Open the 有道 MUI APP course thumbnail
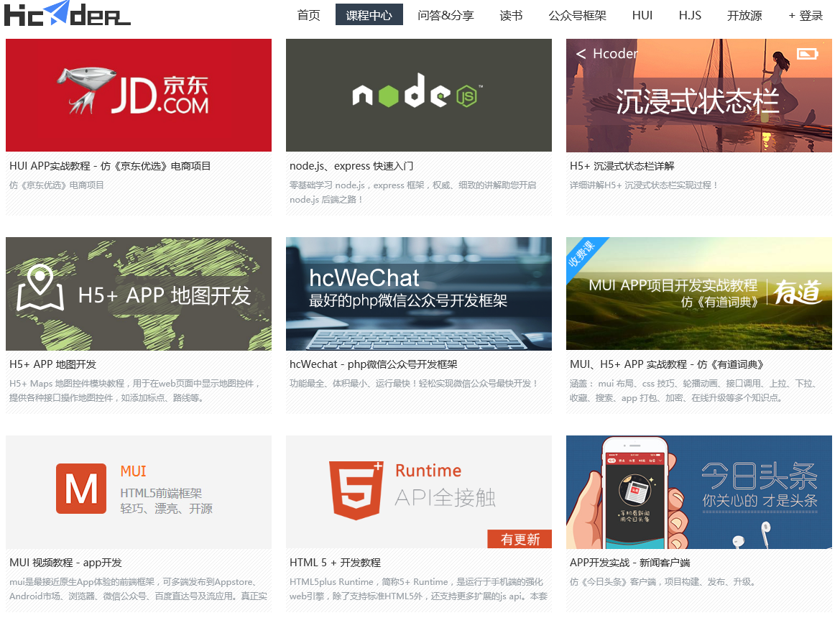The width and height of the screenshot is (840, 623). tap(699, 294)
